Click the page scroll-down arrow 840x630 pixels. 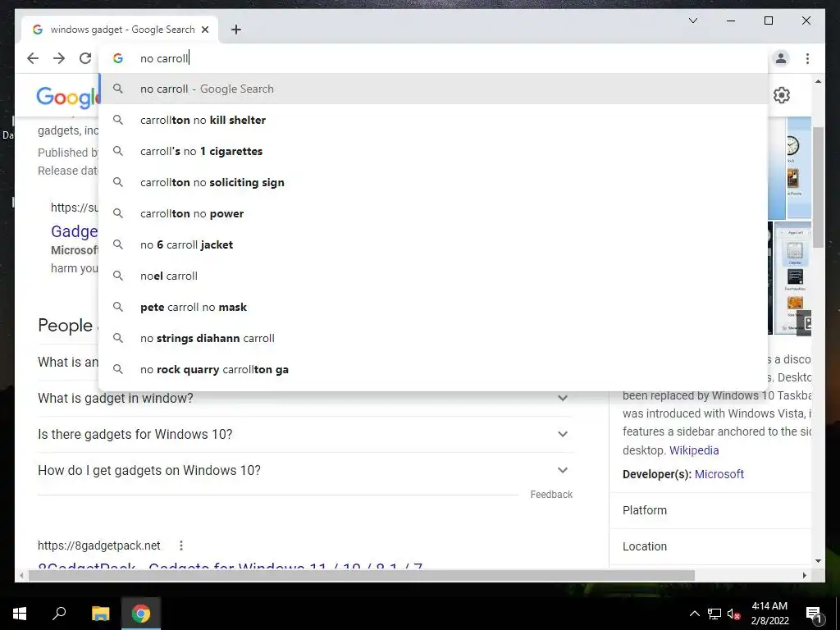pyautogui.click(x=818, y=561)
